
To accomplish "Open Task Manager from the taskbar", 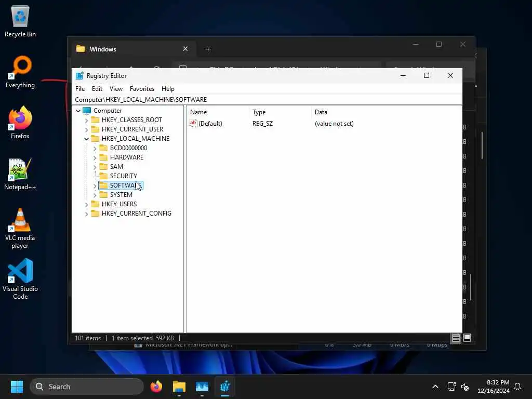I will tap(202, 387).
